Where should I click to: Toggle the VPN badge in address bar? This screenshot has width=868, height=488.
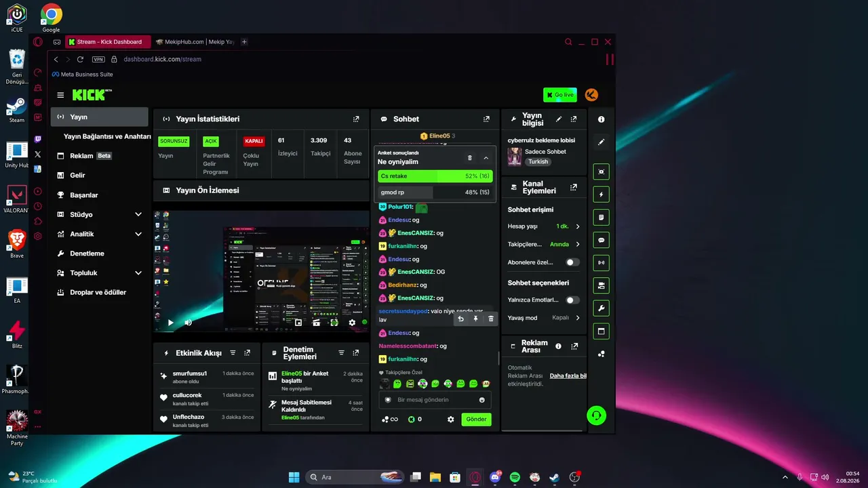[x=98, y=60]
